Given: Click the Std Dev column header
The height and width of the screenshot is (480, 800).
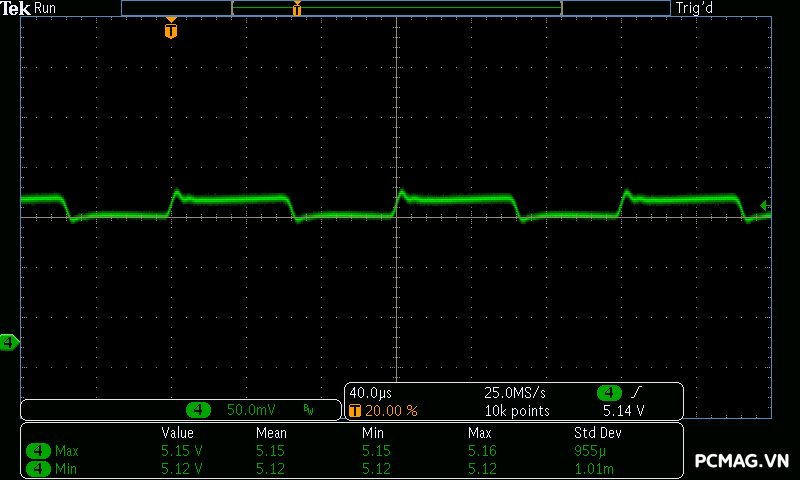Looking at the screenshot, I should tap(595, 433).
